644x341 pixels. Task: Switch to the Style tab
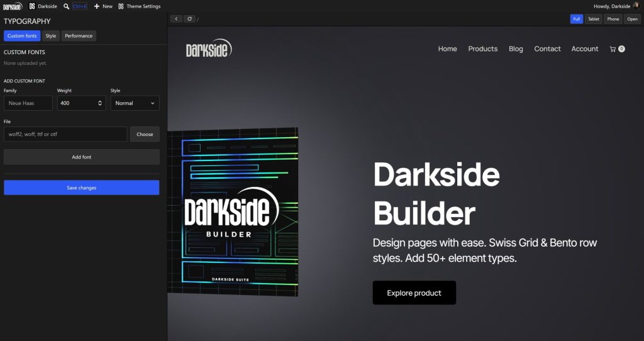pos(51,36)
